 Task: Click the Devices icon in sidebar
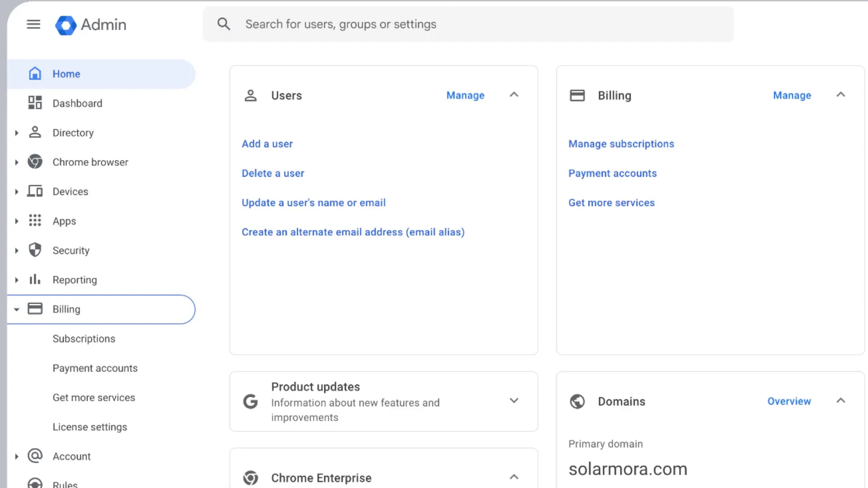(35, 191)
